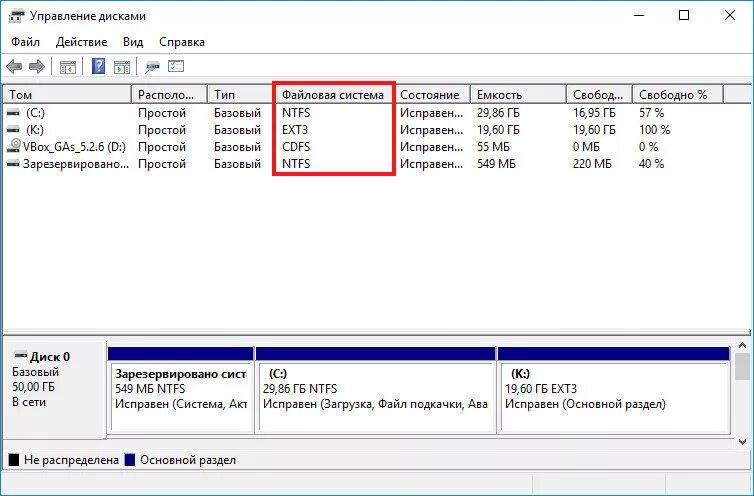The width and height of the screenshot is (754, 496).
Task: Click the drive icon of volume (K:)
Action: pos(13,130)
